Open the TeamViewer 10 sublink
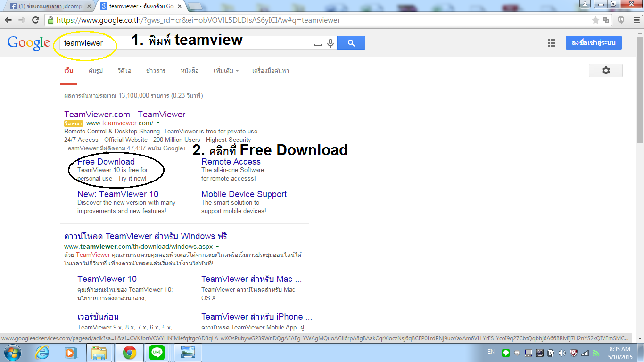This screenshot has height=362, width=644. pos(107,279)
